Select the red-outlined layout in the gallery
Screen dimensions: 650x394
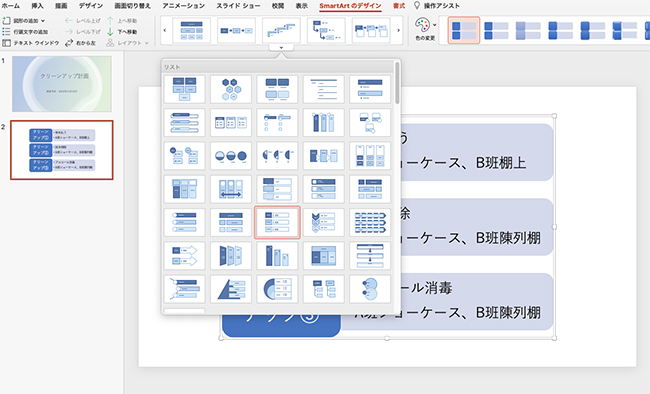[x=277, y=222]
